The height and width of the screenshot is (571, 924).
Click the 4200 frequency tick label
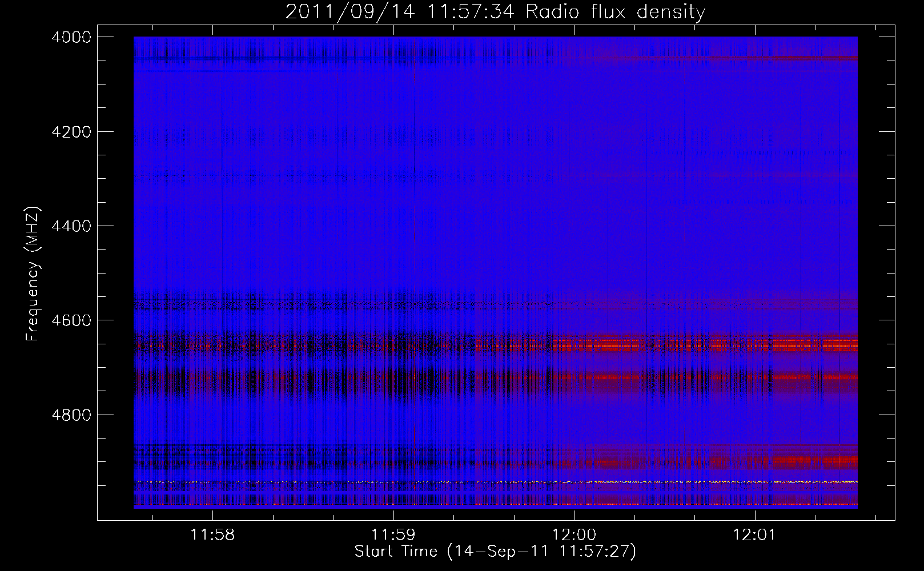pyautogui.click(x=71, y=132)
